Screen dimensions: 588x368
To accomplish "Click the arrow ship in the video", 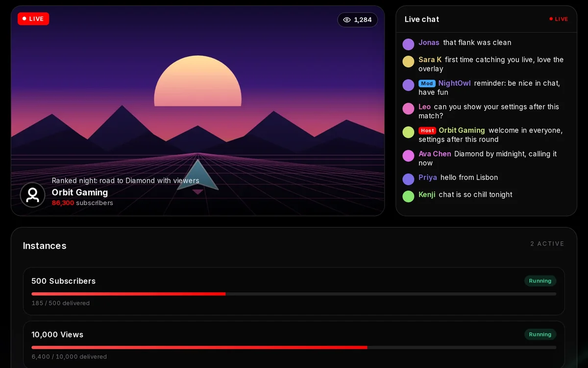I will pyautogui.click(x=197, y=176).
